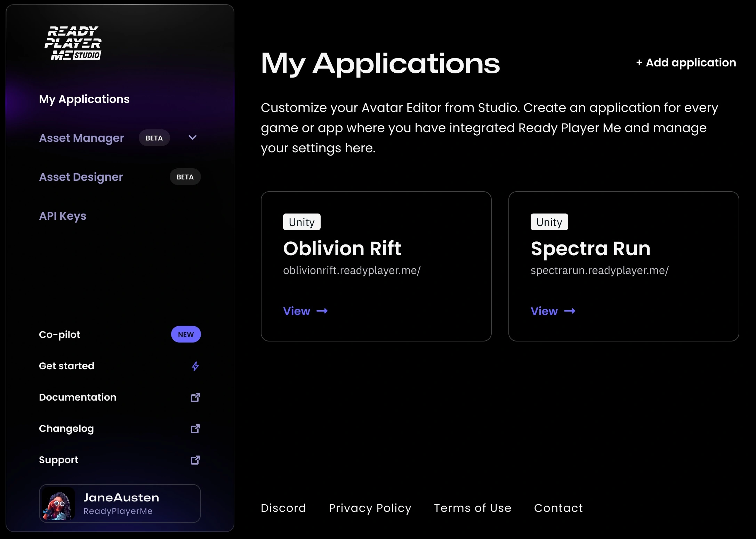Click external link icon next to Documentation
The width and height of the screenshot is (756, 539).
pyautogui.click(x=195, y=397)
